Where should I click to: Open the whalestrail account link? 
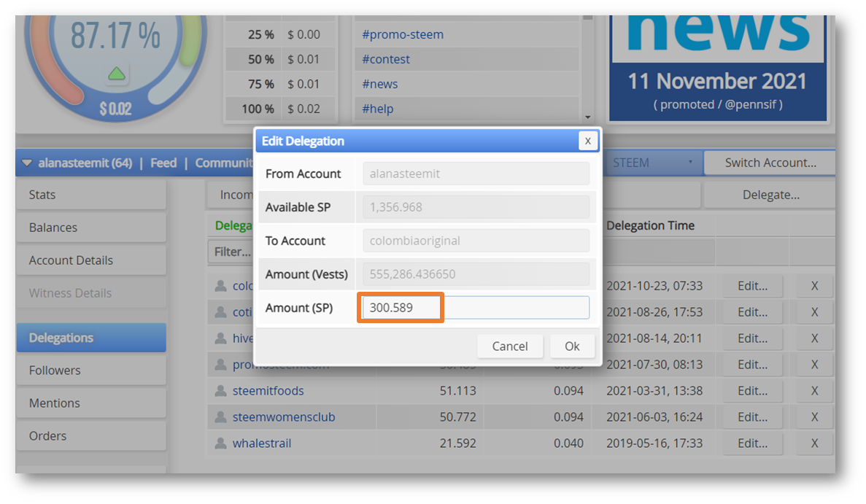click(x=262, y=443)
